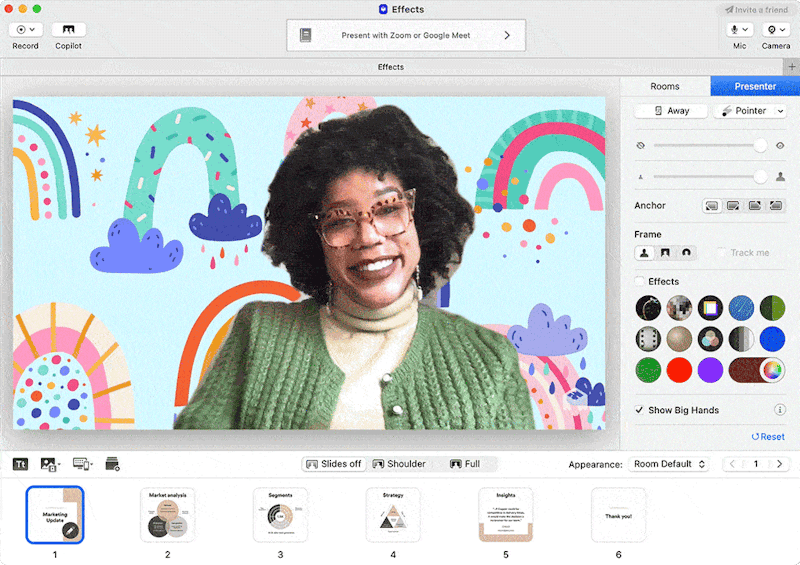The height and width of the screenshot is (565, 800).
Task: Toggle the Track me checkbox
Action: 721,253
